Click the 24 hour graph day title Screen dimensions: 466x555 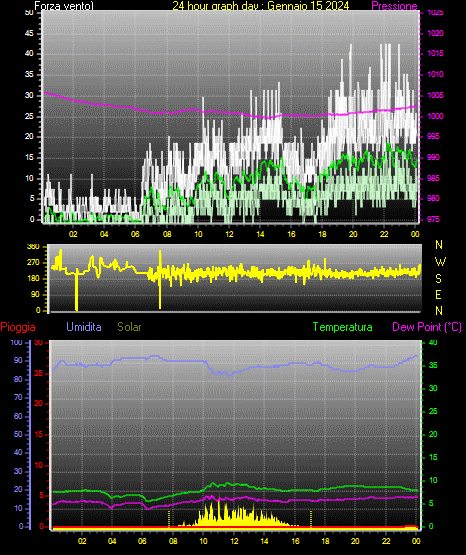coord(261,6)
